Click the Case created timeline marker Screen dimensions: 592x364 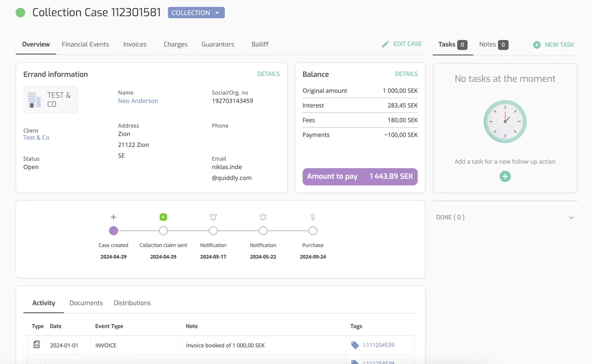(x=113, y=231)
